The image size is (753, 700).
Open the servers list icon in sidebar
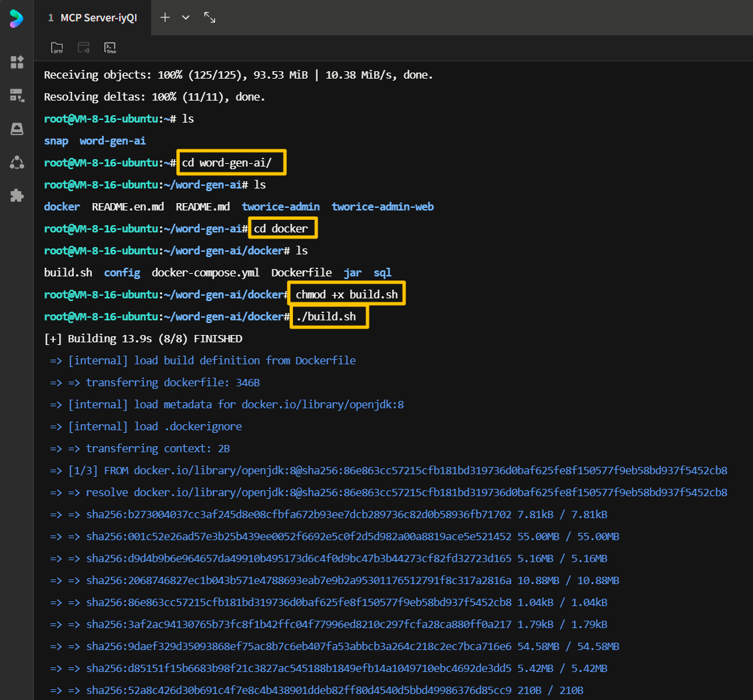(17, 95)
